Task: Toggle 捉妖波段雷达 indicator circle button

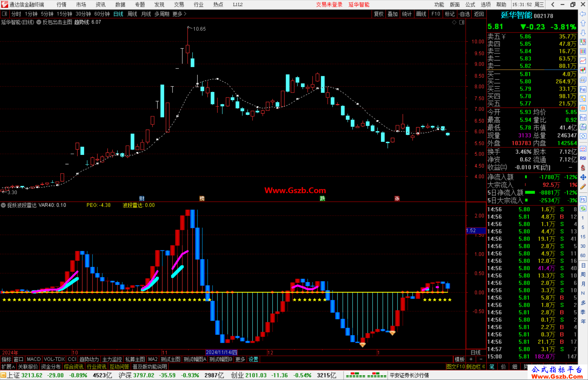Action: point(3,205)
